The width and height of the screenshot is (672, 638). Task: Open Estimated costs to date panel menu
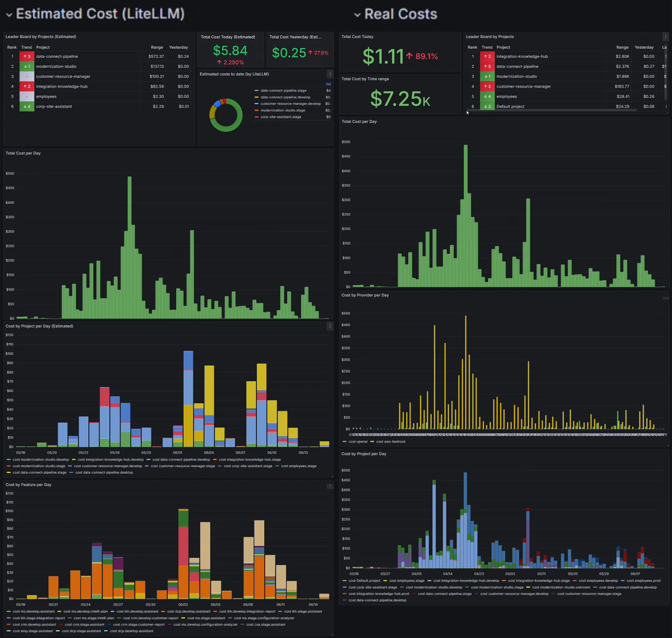click(330, 74)
